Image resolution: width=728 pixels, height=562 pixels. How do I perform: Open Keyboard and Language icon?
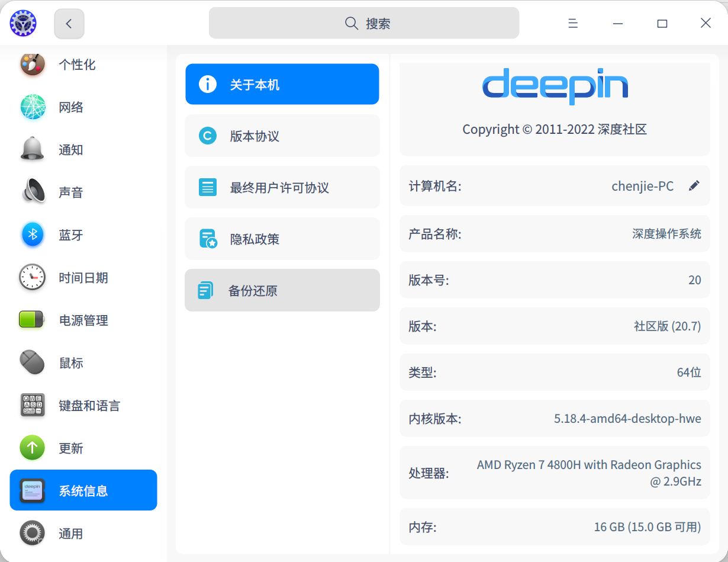33,406
